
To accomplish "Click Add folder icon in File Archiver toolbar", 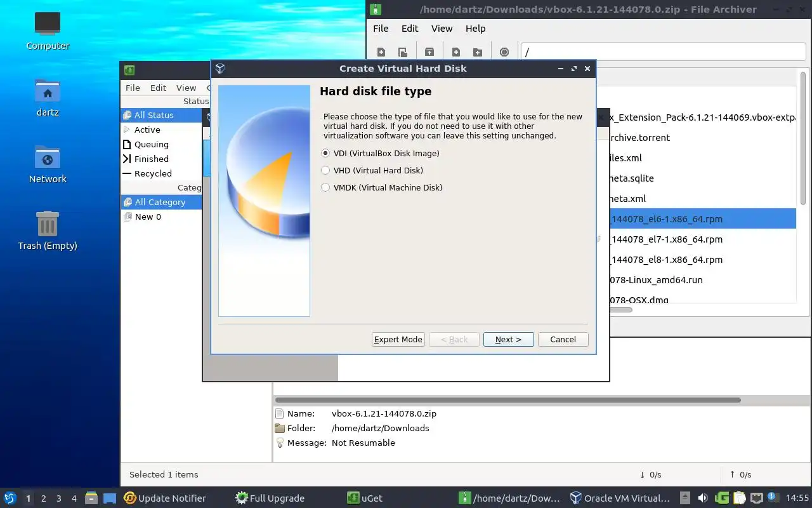I will [478, 52].
